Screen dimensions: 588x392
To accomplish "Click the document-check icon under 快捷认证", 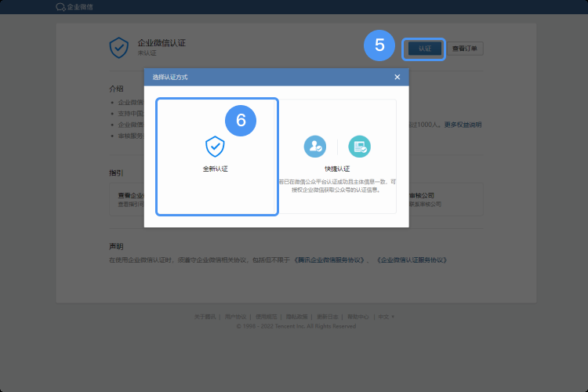I will pos(359,147).
